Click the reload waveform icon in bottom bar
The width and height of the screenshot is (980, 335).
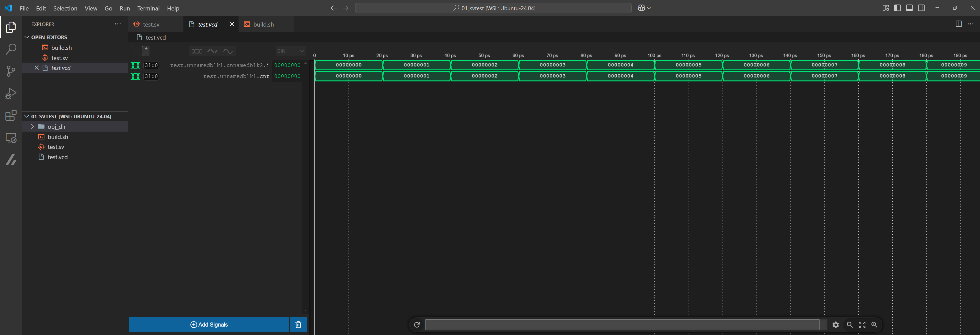coord(417,325)
